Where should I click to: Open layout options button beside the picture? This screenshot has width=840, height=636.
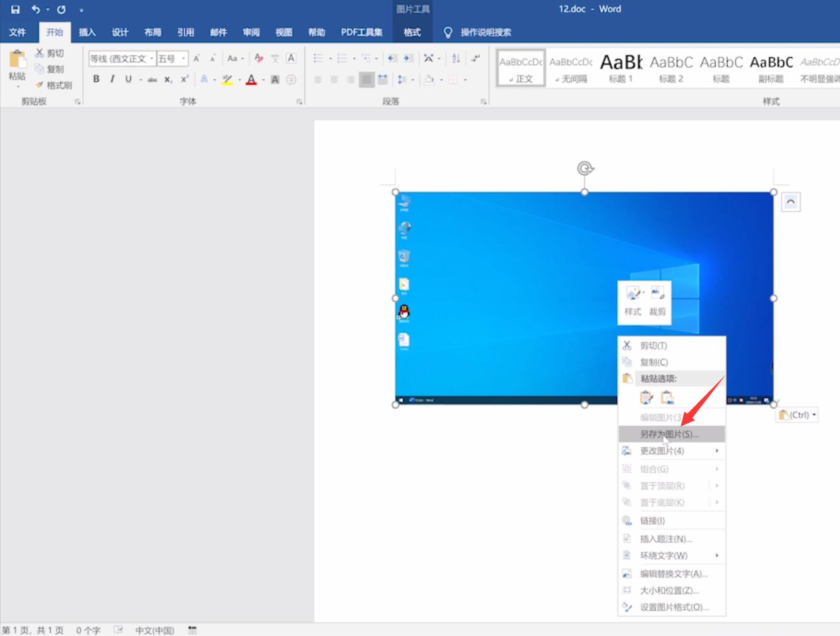791,202
